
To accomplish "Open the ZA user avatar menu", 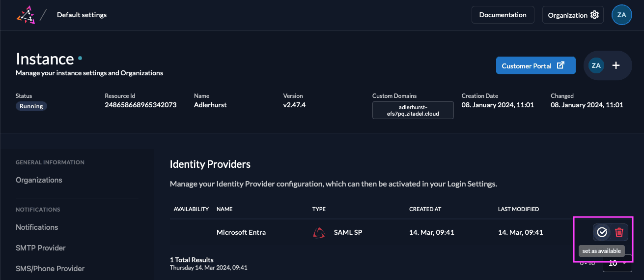I will click(621, 15).
